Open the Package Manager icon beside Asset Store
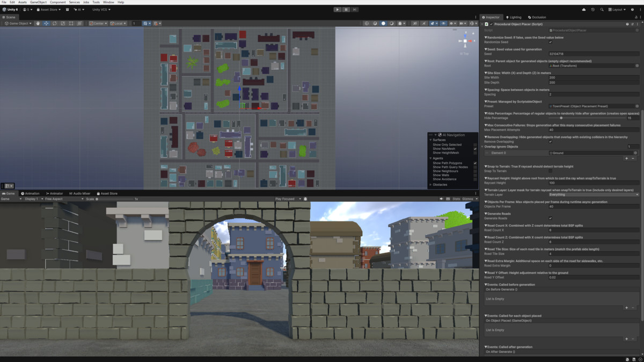Image resolution: width=644 pixels, height=362 pixels. (67, 10)
